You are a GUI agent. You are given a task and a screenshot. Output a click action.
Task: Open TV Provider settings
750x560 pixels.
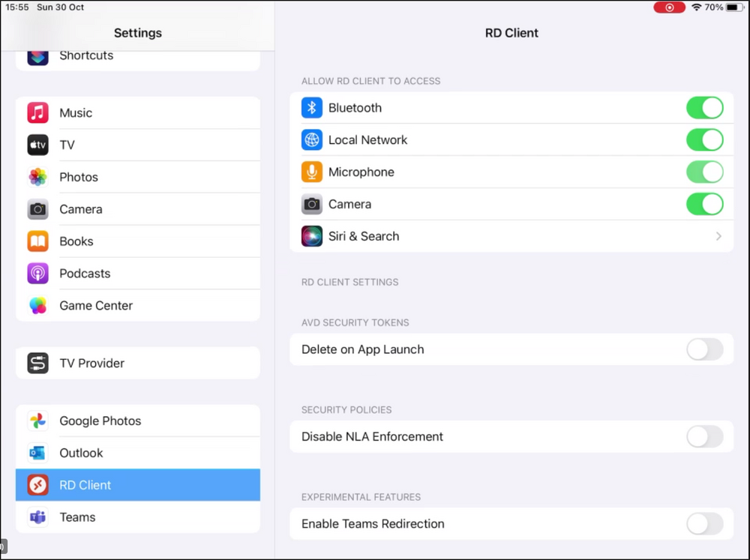[x=138, y=363]
